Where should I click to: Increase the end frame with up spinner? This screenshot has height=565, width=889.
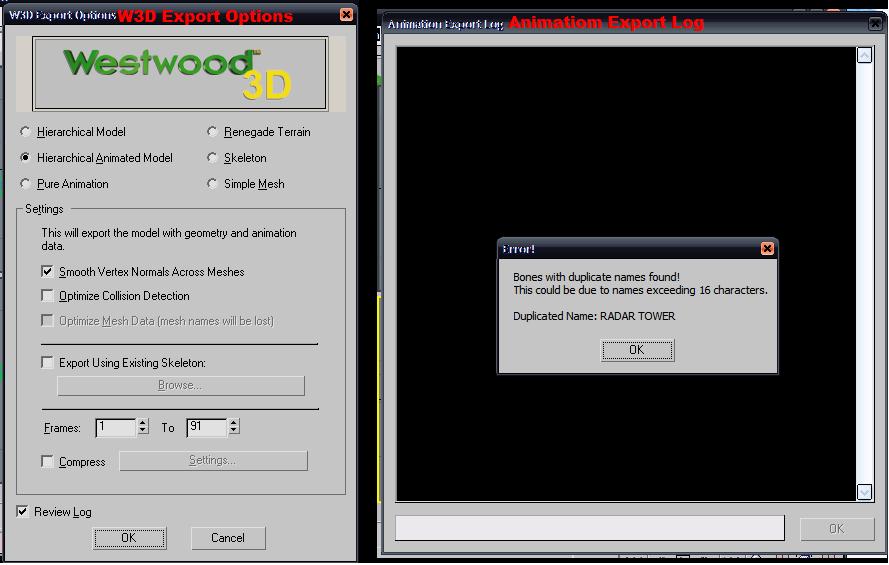pyautogui.click(x=234, y=423)
